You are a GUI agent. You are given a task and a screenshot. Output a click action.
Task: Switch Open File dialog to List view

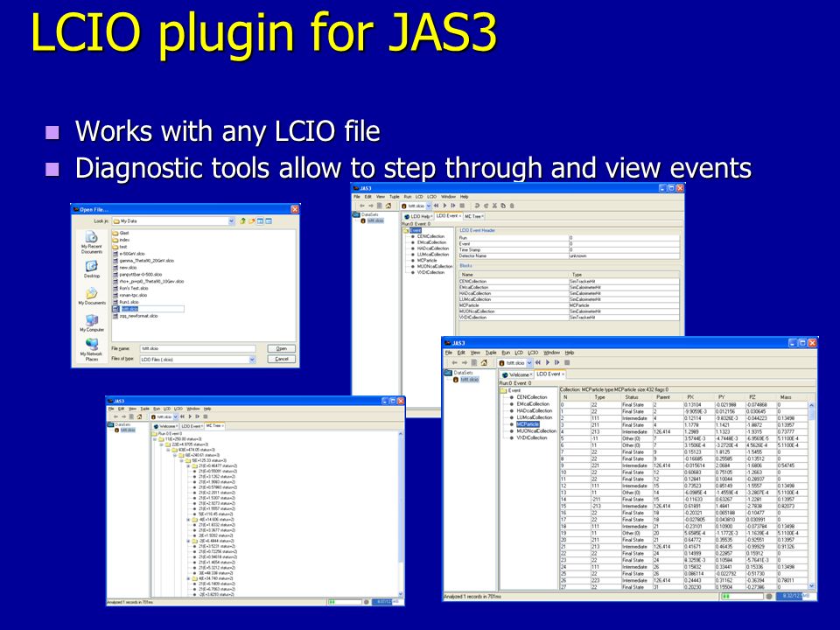coord(260,220)
